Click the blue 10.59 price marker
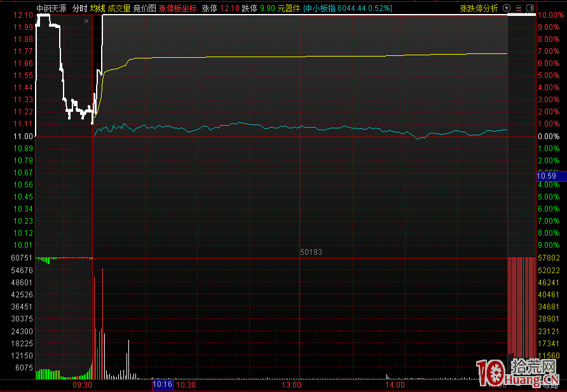Viewport: 567px width, 392px height. coord(551,176)
